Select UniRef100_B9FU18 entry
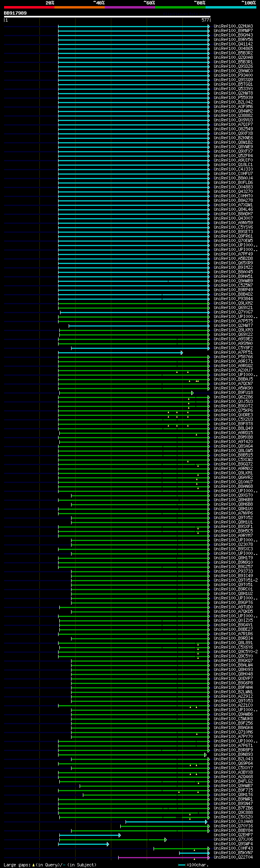Image resolution: width=260 pixels, height=868 pixels. pyautogui.click(x=233, y=393)
